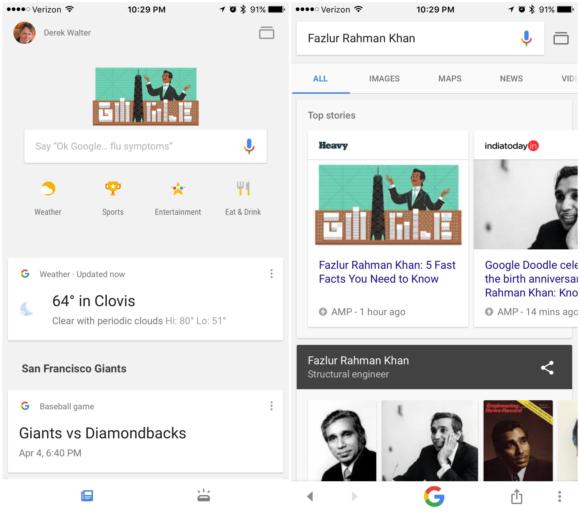
Task: Tap the moon weather icon
Action: tap(26, 309)
